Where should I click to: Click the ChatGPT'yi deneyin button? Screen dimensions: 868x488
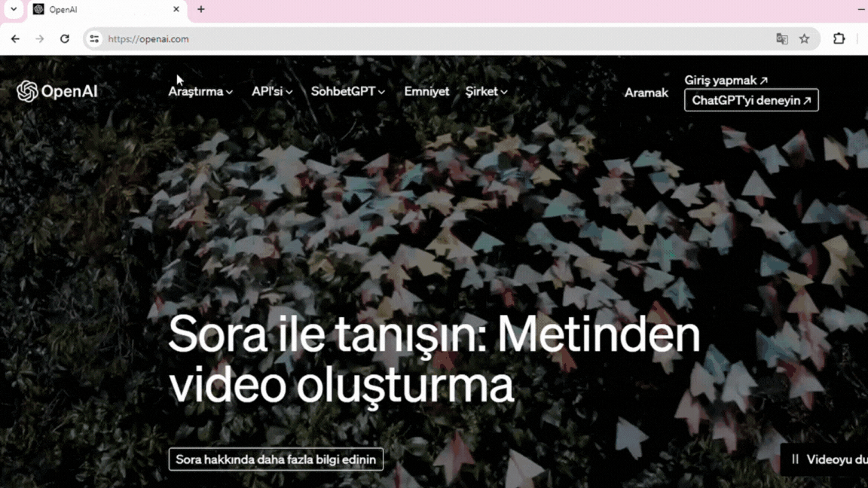click(x=751, y=100)
